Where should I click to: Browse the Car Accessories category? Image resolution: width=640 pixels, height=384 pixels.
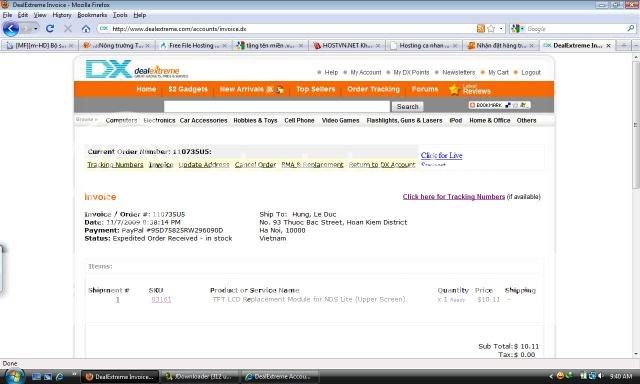coord(203,120)
